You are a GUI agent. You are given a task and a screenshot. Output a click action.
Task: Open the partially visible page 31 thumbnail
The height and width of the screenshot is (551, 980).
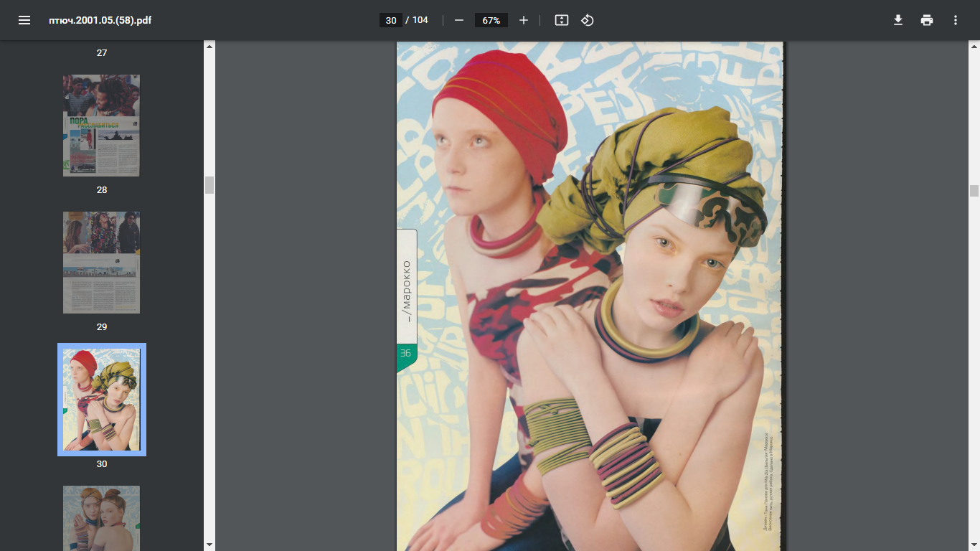101,518
